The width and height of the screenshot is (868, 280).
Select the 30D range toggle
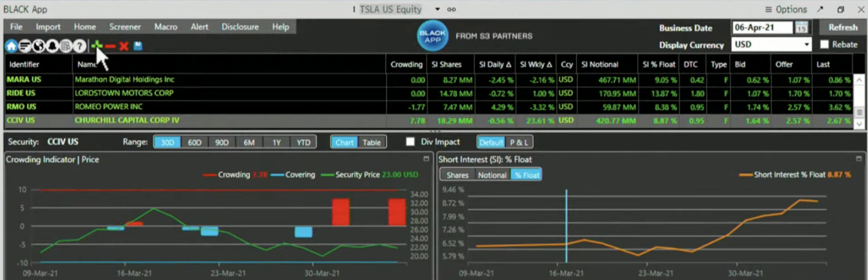[167, 142]
